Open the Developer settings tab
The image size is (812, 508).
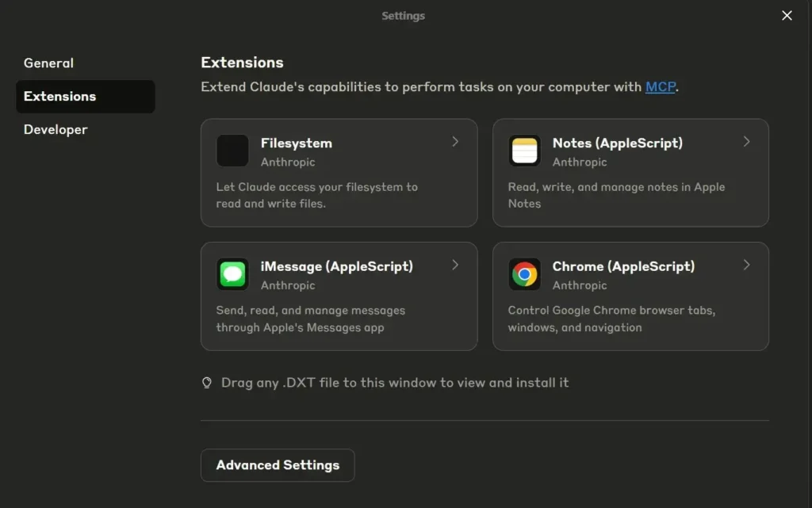coord(56,129)
